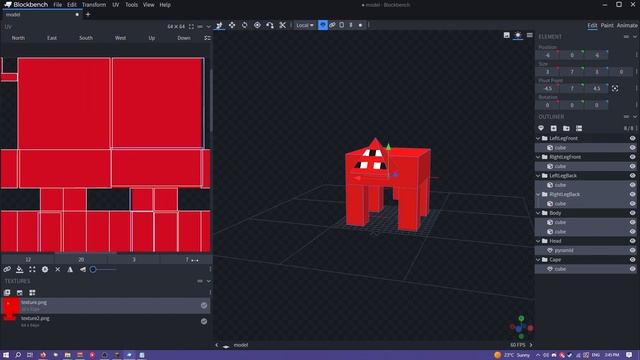
Task: Switch to Animate mode
Action: point(627,25)
